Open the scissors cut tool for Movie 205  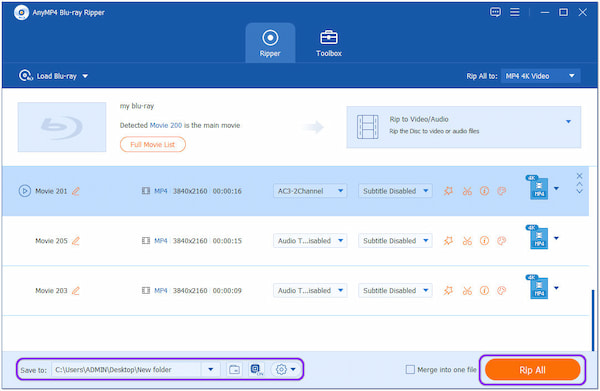click(x=467, y=241)
